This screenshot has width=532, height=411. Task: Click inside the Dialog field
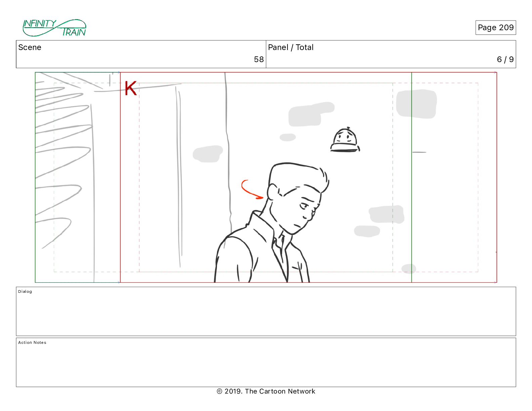pos(266,311)
